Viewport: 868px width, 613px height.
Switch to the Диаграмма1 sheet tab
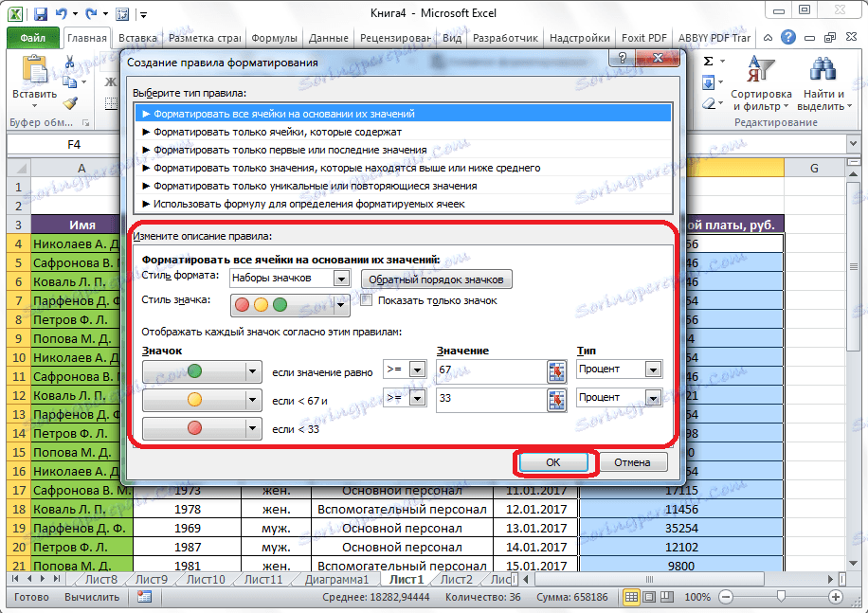click(336, 579)
